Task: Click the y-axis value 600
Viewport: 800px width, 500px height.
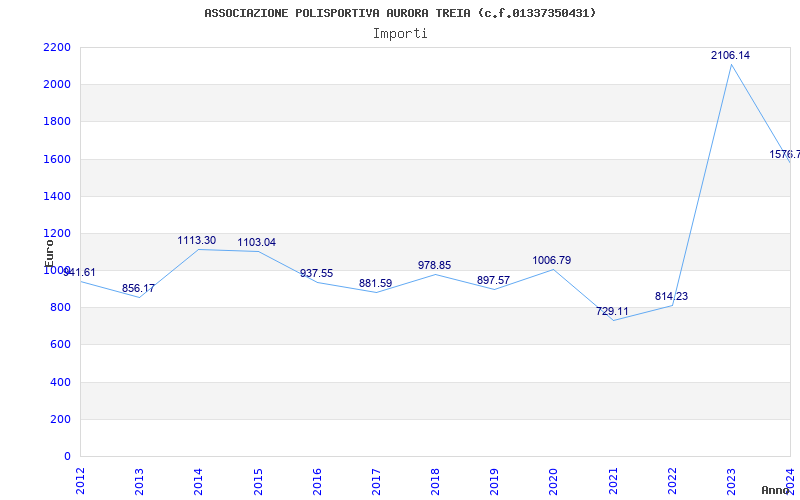Action: tap(60, 345)
